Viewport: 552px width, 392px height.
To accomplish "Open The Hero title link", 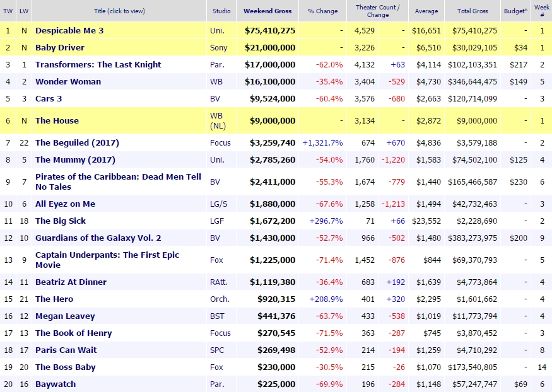I will tap(54, 299).
